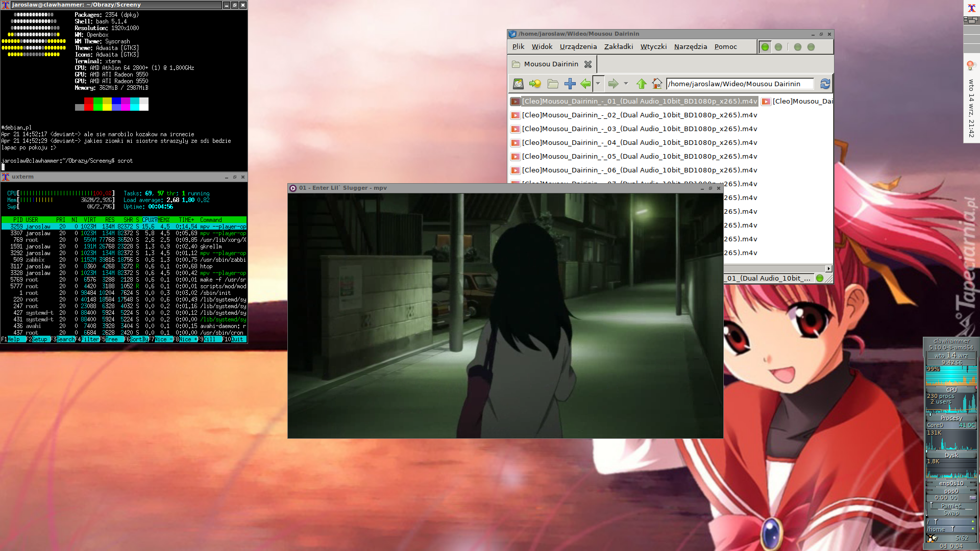Click the file manager window title icon
The height and width of the screenshot is (551, 980).
(x=512, y=34)
